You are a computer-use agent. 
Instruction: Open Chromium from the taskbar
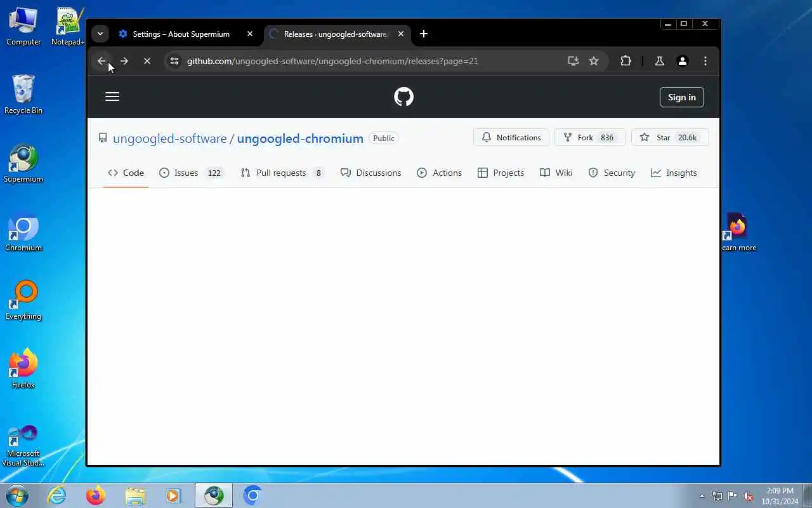pyautogui.click(x=252, y=495)
